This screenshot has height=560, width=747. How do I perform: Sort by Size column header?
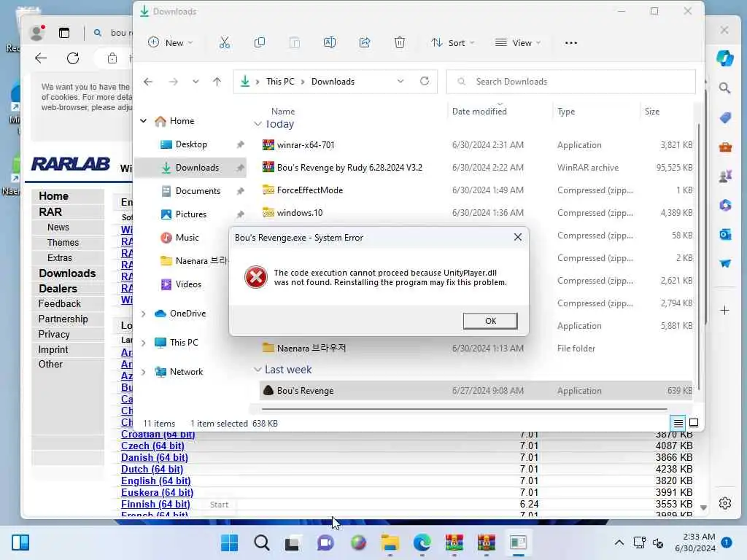click(x=651, y=112)
